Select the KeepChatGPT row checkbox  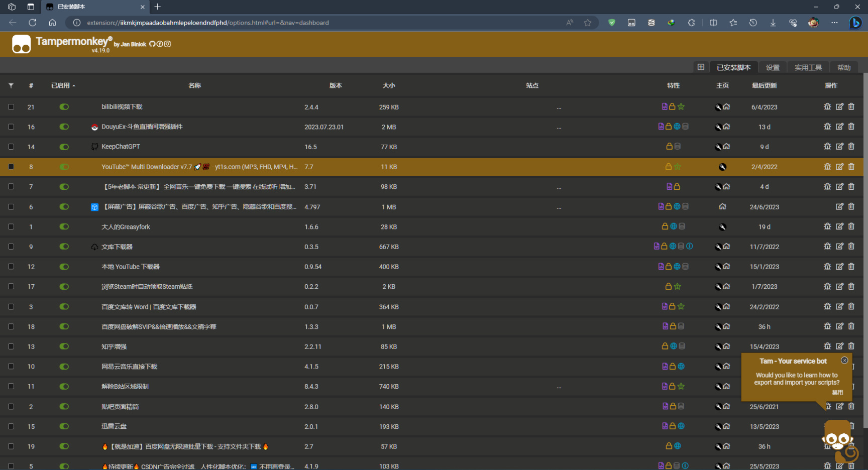pos(11,147)
